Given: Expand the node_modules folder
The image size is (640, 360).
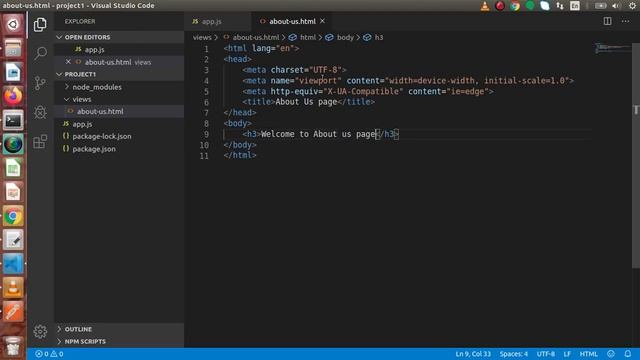Looking at the screenshot, I should [x=119, y=87].
